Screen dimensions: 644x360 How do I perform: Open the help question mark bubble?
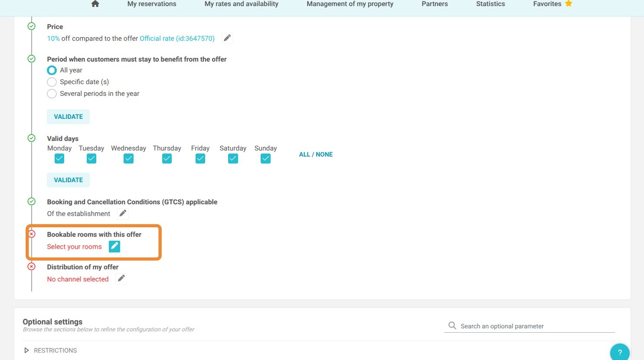620,352
